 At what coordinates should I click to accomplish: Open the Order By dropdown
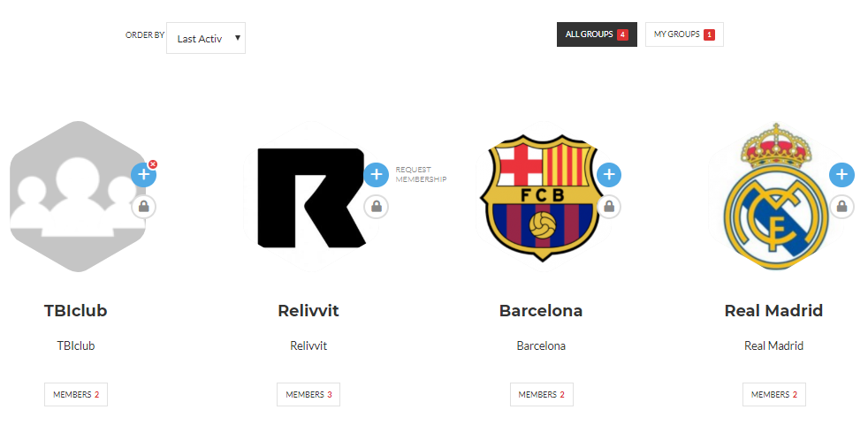click(206, 38)
